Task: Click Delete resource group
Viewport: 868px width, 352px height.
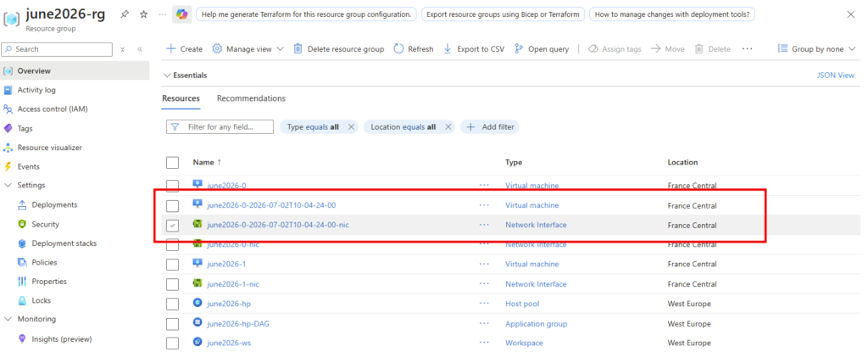Action: point(338,49)
